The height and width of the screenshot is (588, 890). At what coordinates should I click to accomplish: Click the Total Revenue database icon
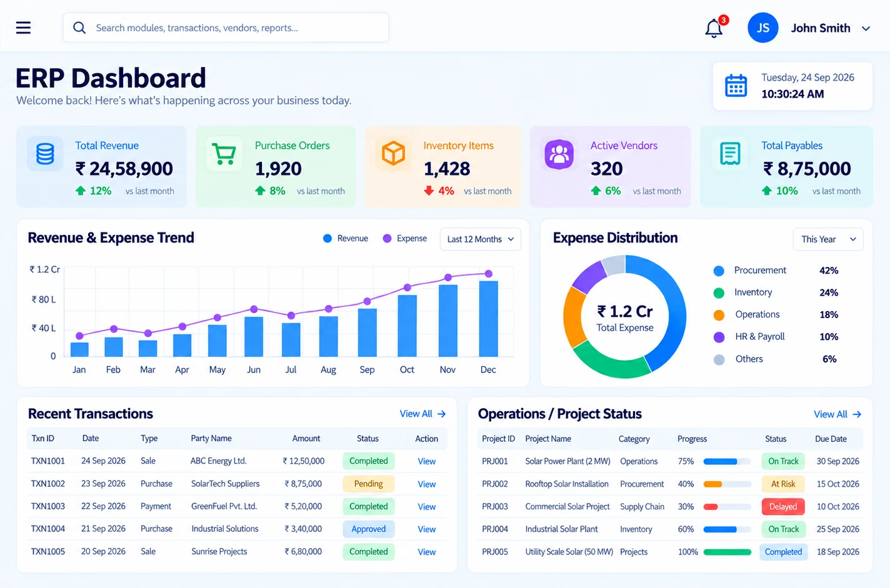pyautogui.click(x=45, y=153)
